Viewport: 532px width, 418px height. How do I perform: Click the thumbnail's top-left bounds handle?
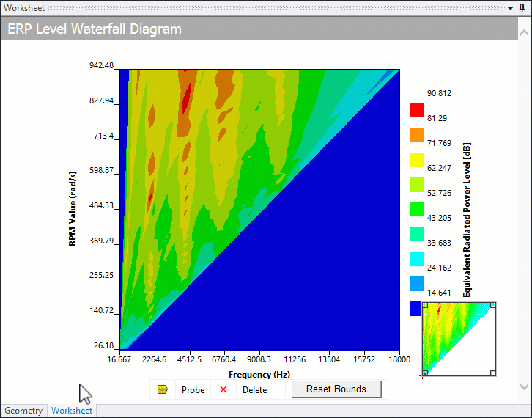(x=425, y=305)
